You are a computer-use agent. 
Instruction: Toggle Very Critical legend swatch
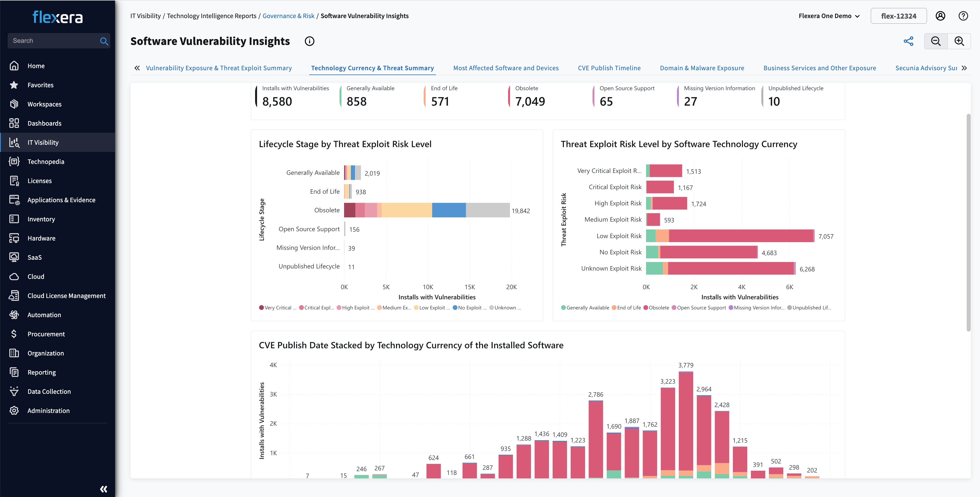coord(261,308)
